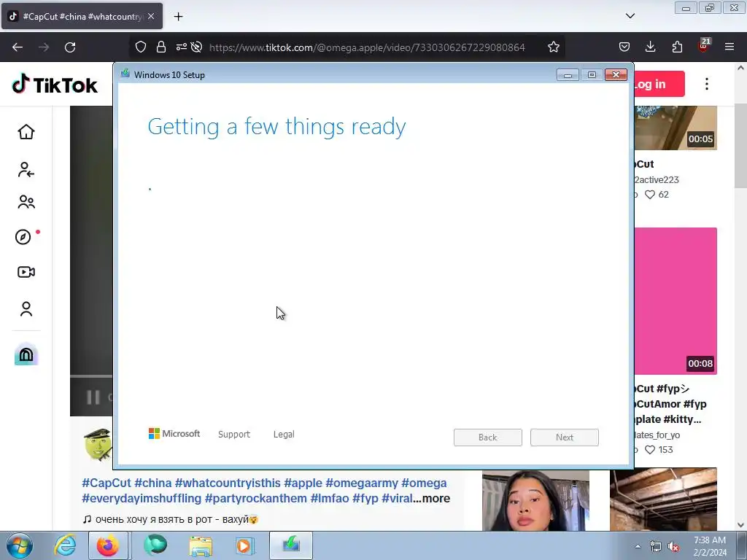747x560 pixels.
Task: Select the #CapCut #china browser tab
Action: point(82,16)
